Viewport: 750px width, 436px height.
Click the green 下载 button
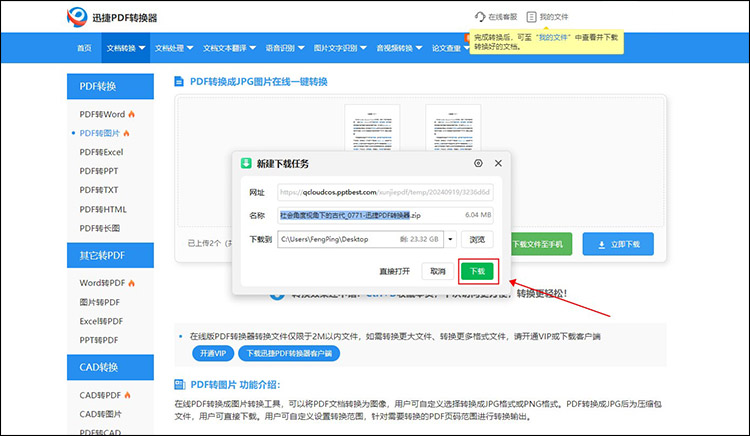tap(478, 271)
